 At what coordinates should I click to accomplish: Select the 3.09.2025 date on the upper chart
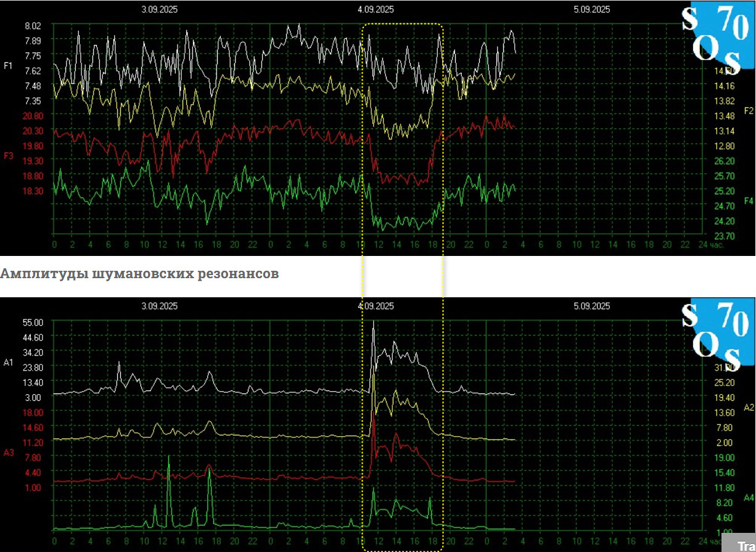point(159,9)
